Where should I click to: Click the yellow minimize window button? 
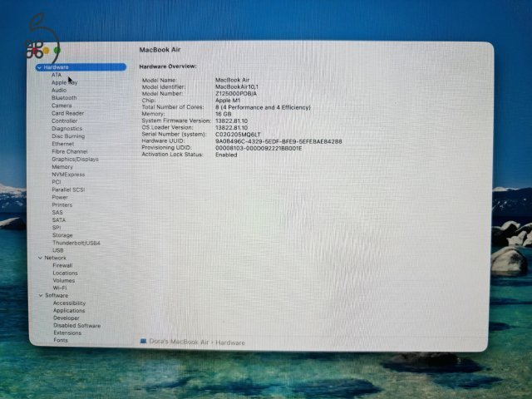coord(46,51)
